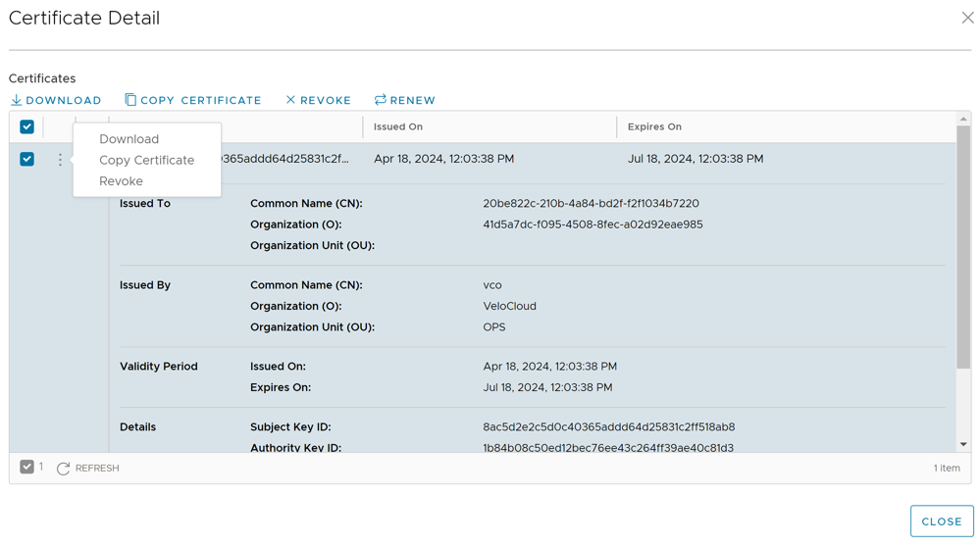
Task: Click the scrollbar down arrow in the table
Action: (963, 444)
